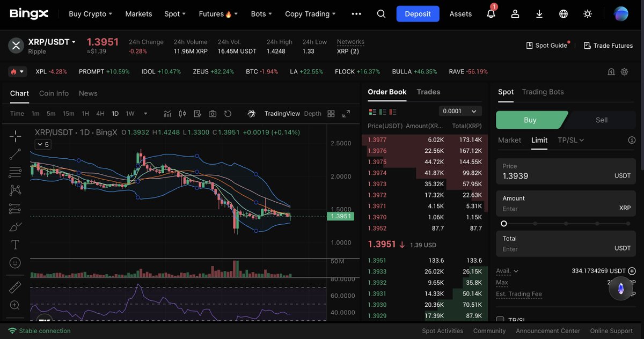
Task: Show both buys and sells order book view
Action: click(372, 112)
